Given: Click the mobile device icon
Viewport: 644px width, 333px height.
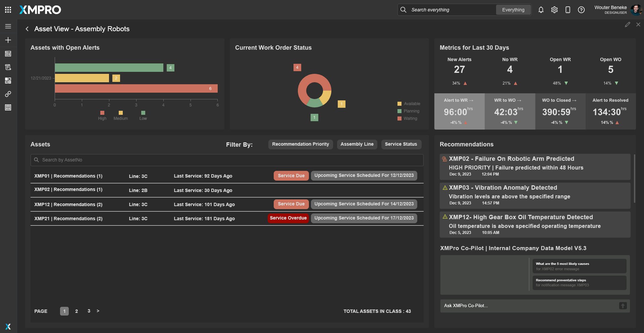Looking at the screenshot, I should pos(568,10).
